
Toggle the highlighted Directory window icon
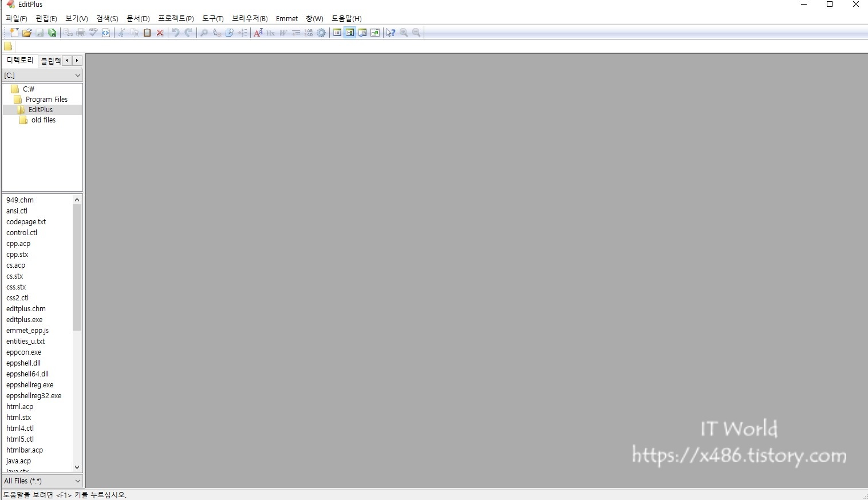350,33
